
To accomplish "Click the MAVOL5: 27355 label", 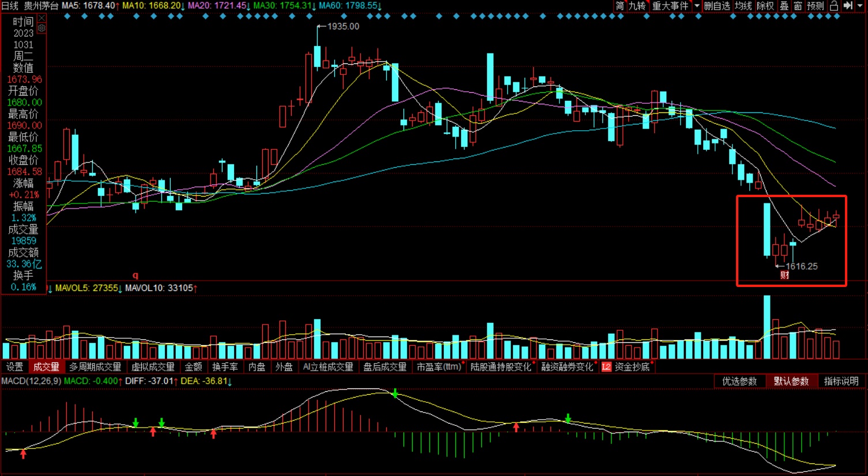I will (88, 288).
